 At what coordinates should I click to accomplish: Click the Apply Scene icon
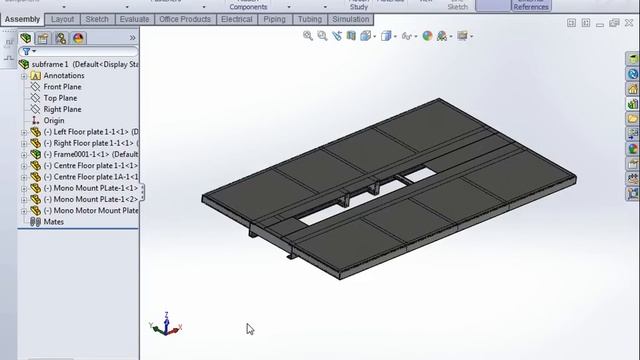(442, 36)
